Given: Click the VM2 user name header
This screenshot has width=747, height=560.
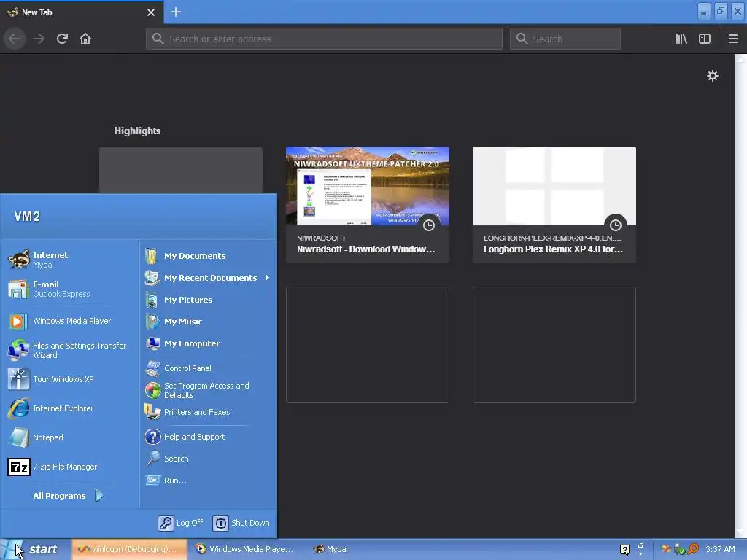Looking at the screenshot, I should [x=27, y=217].
